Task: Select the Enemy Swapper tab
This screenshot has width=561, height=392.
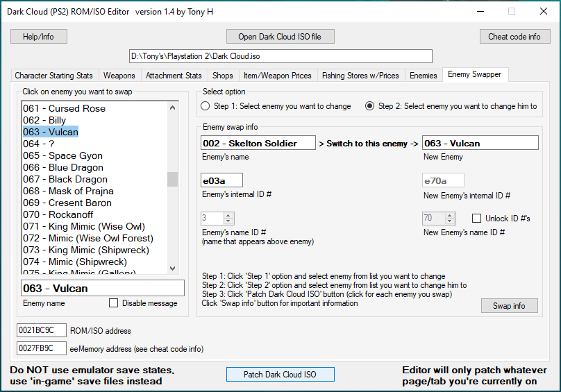Action: point(475,74)
